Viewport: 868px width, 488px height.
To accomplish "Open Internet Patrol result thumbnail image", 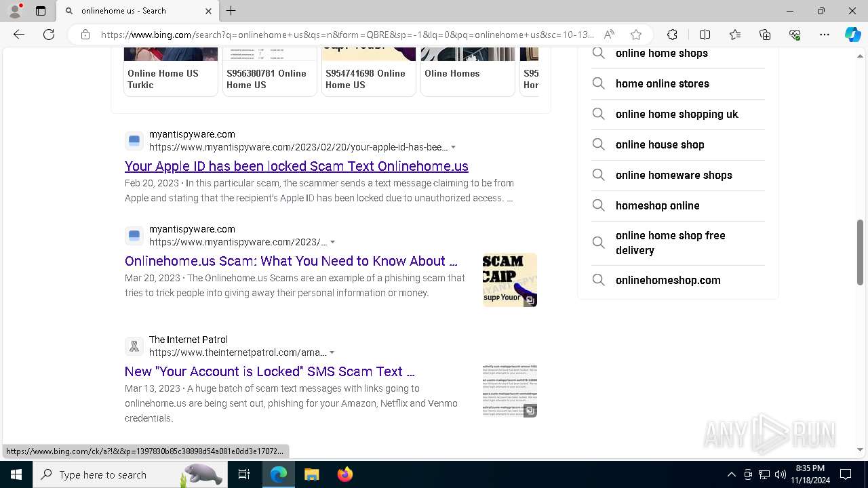I will pos(510,390).
